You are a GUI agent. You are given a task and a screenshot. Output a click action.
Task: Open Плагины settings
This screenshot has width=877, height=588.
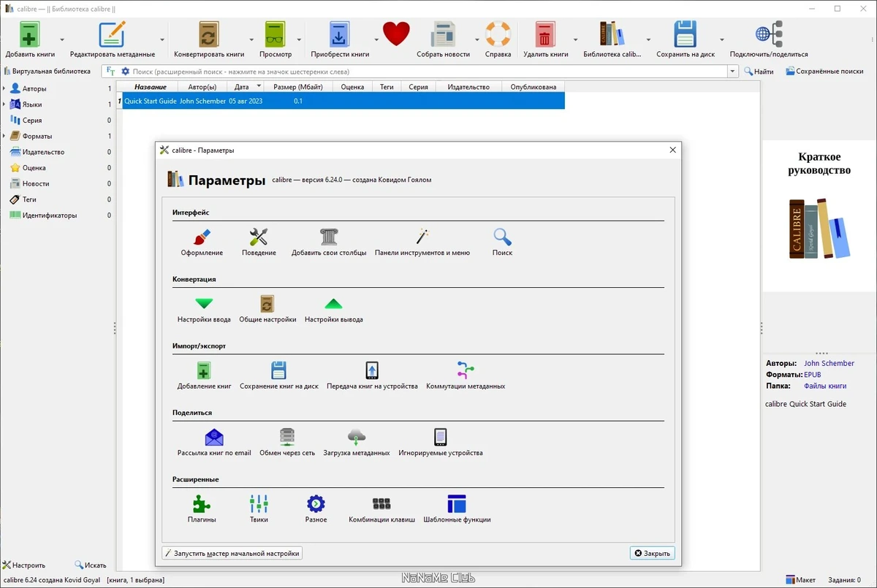click(x=202, y=509)
